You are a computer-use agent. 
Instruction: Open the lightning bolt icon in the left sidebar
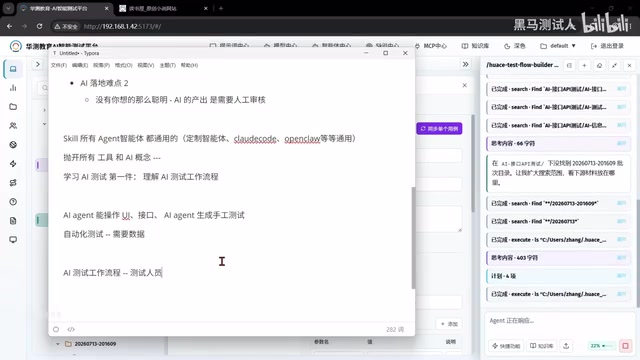click(13, 164)
